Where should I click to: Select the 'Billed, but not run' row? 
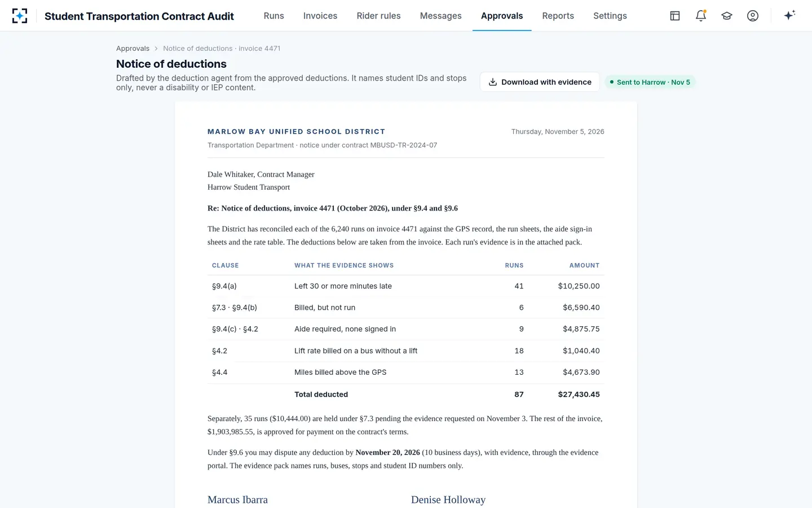(x=406, y=308)
